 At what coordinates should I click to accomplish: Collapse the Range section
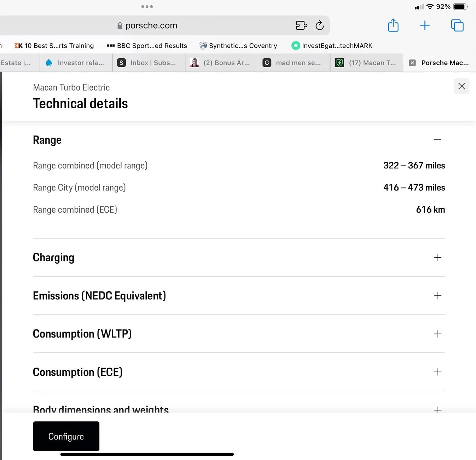437,140
